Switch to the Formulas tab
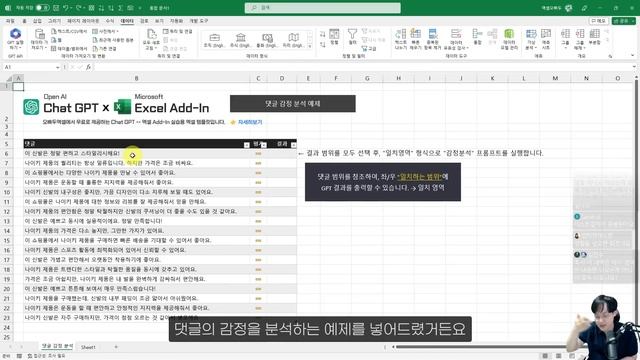The image size is (640, 360). 110,21
